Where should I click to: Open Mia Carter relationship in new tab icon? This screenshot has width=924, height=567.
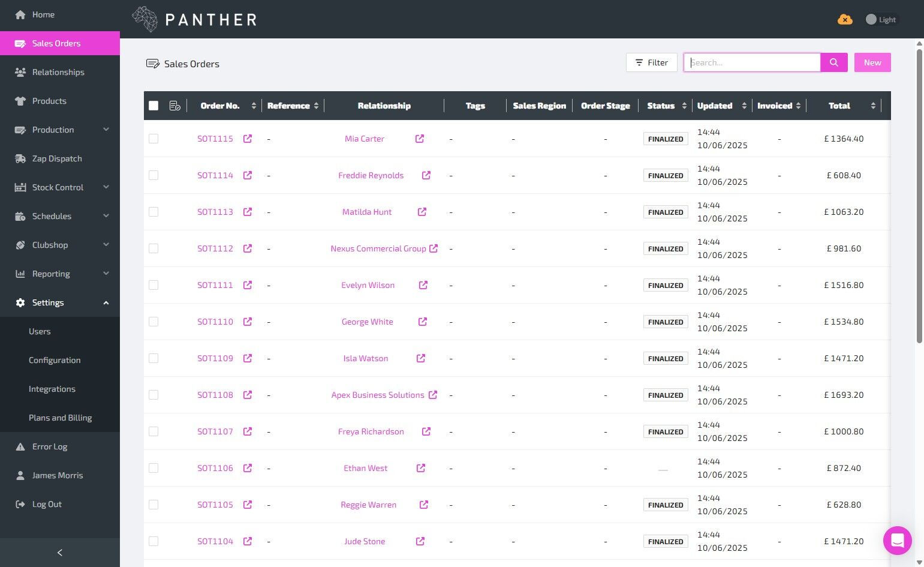[420, 139]
